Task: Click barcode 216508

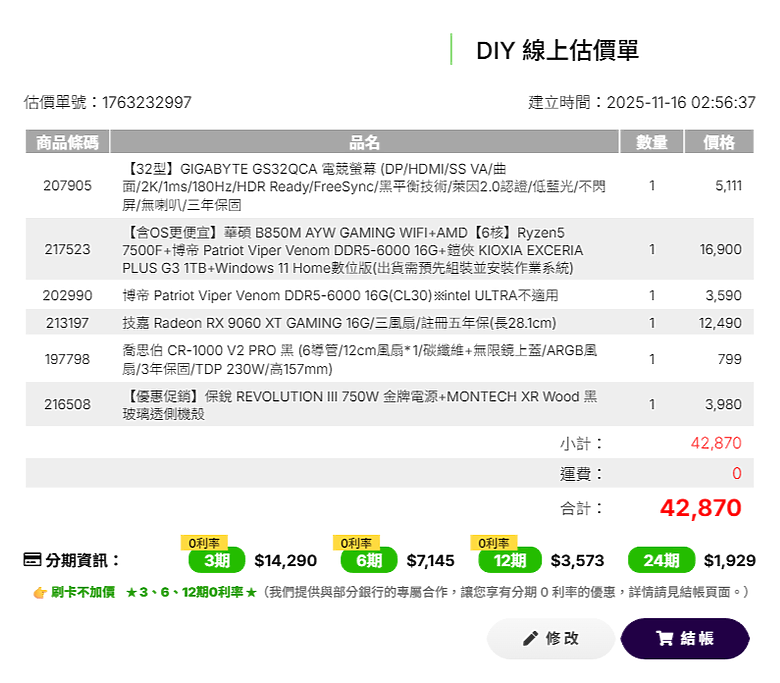Action: coord(68,404)
